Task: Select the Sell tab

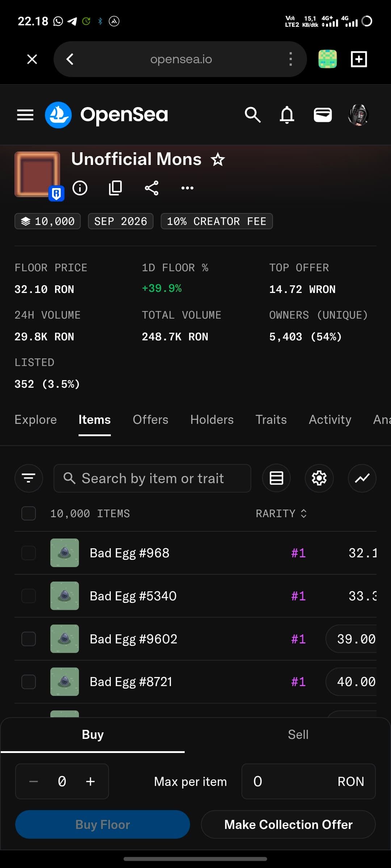Action: click(x=298, y=735)
